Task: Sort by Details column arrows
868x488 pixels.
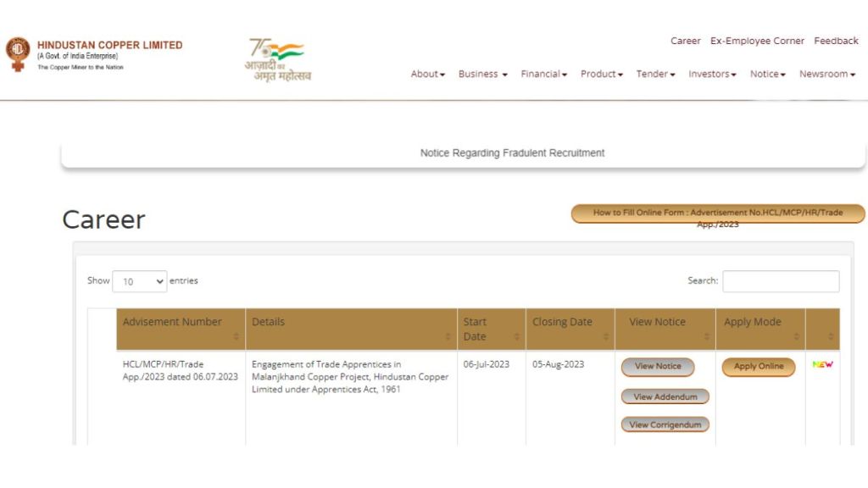Action: (448, 336)
